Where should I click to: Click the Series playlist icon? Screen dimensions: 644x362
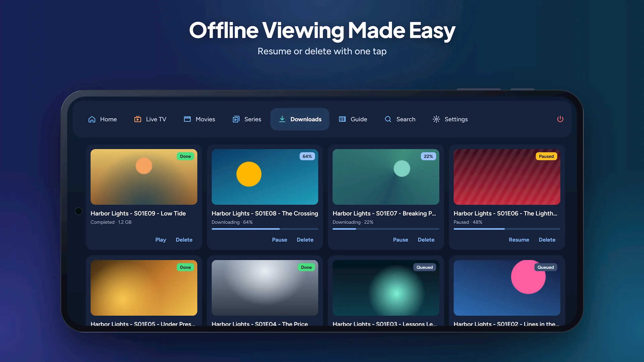tap(236, 119)
